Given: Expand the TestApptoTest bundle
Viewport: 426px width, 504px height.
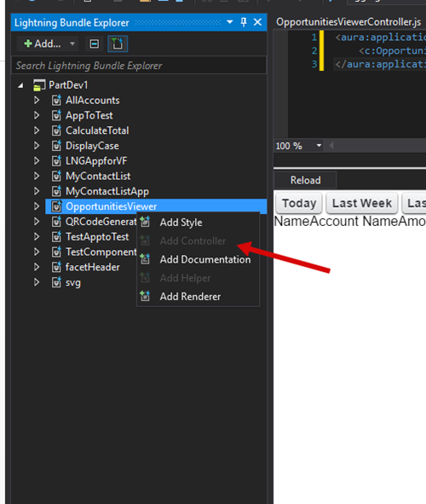Looking at the screenshot, I should point(37,236).
